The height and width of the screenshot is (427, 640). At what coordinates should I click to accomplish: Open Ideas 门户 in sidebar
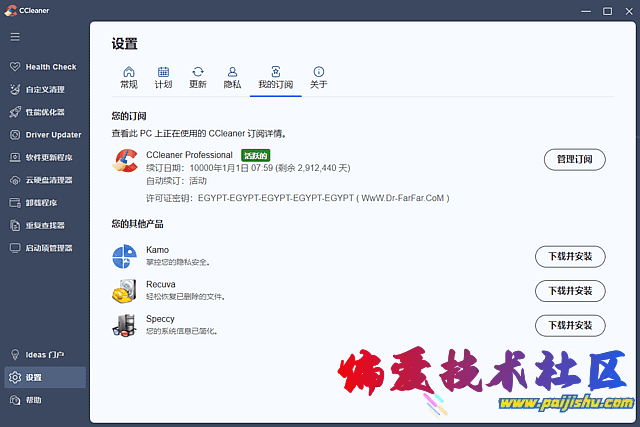pos(45,354)
